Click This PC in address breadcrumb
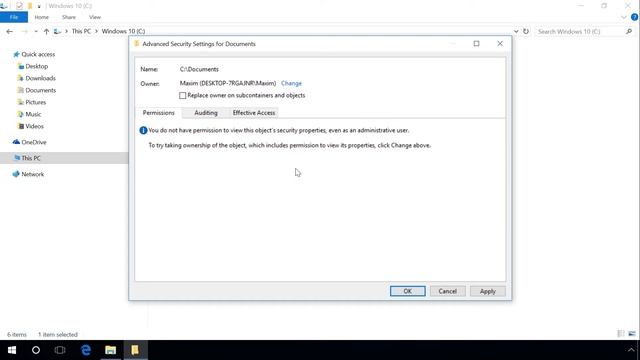The width and height of the screenshot is (640, 360). [x=81, y=31]
